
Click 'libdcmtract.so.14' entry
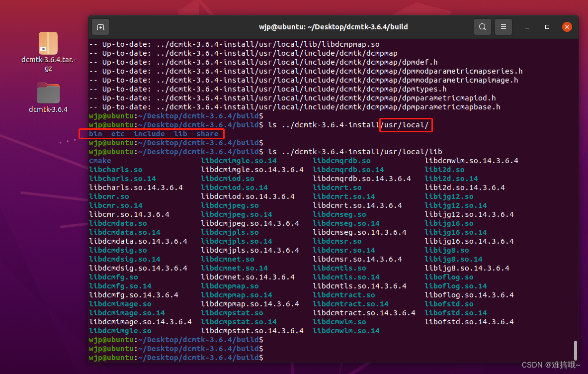click(x=350, y=304)
